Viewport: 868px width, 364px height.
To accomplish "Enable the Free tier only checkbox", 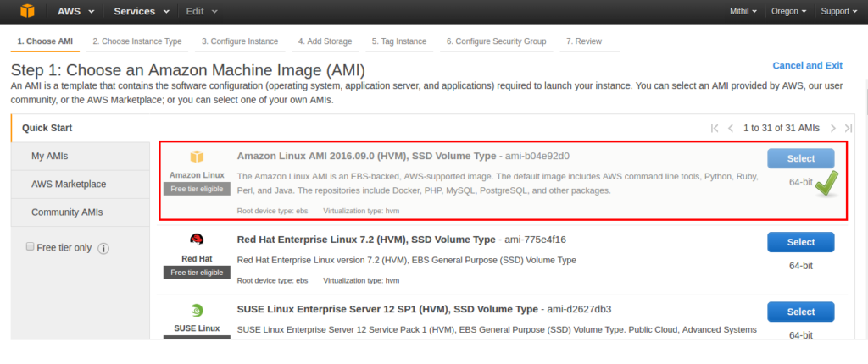I will [x=31, y=247].
